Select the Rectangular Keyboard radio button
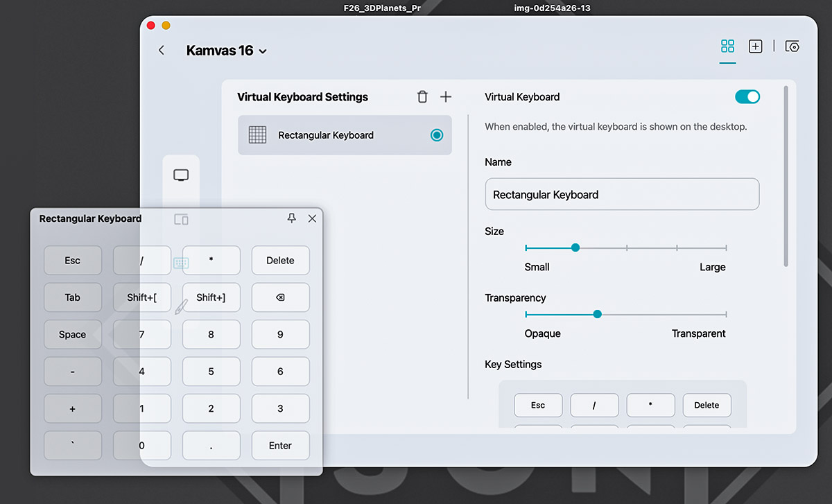832x504 pixels. (437, 135)
